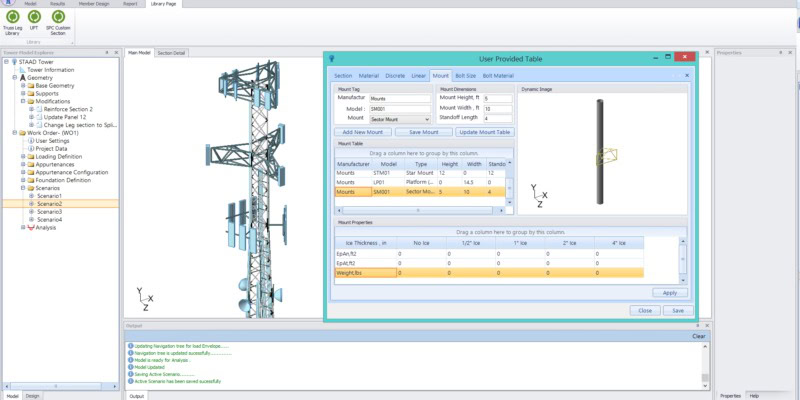Expand the Loading Definition node
Image resolution: width=800 pixels, height=400 pixels.
tap(22, 156)
